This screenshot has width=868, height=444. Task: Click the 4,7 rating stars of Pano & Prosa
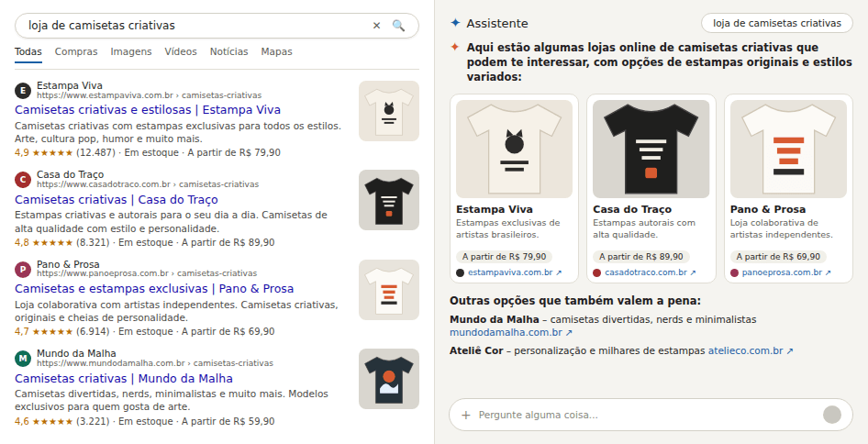52,332
